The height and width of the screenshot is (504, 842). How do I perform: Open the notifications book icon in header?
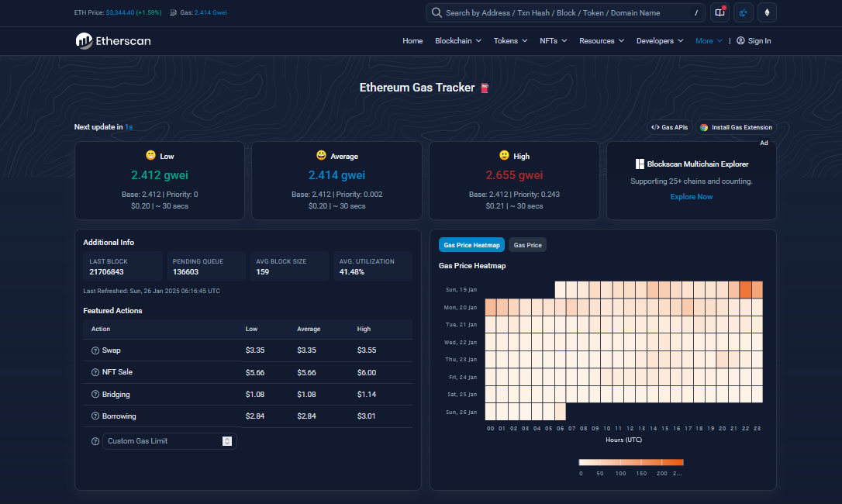click(x=719, y=12)
